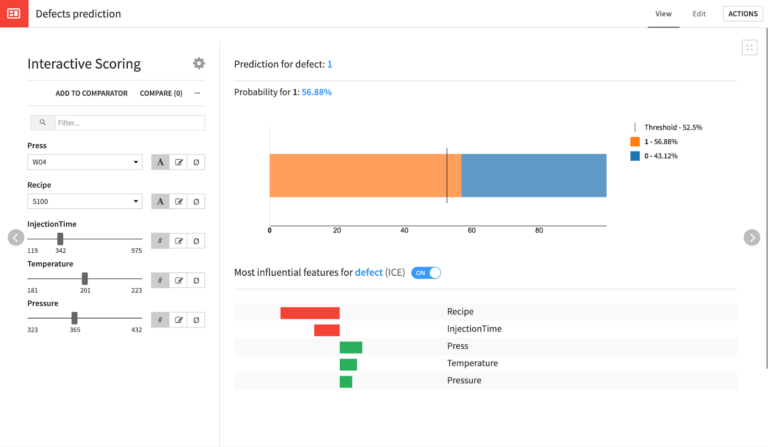Select the Press A (auto) mode icon
768x447 pixels.
click(x=160, y=162)
